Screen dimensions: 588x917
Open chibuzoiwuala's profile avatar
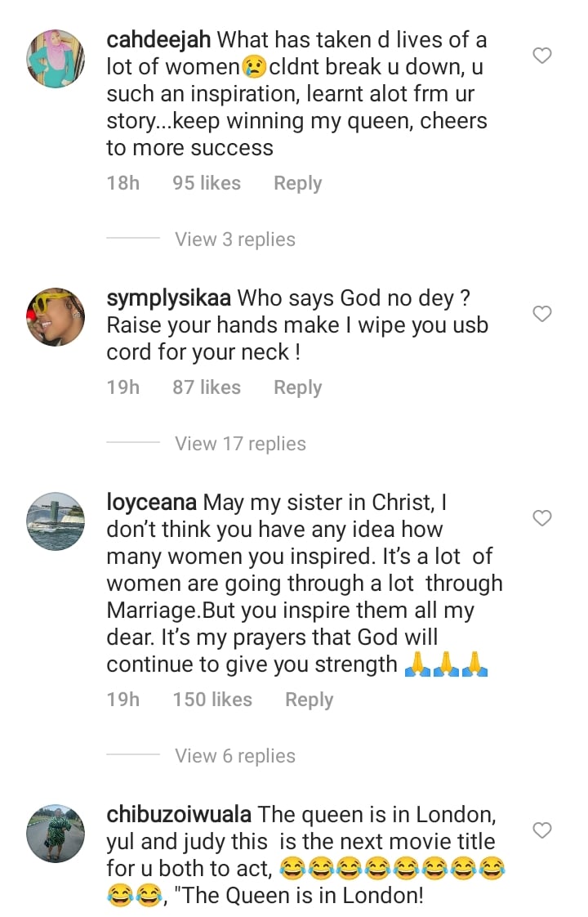coord(56,833)
